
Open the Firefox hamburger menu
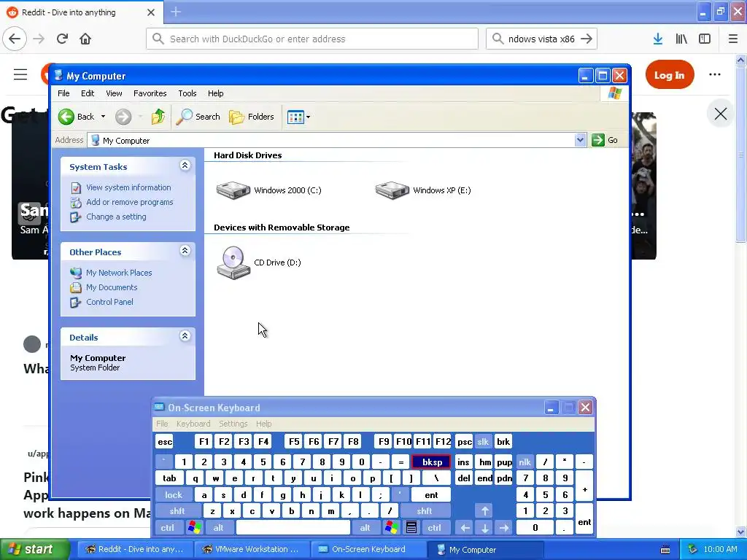coord(733,39)
